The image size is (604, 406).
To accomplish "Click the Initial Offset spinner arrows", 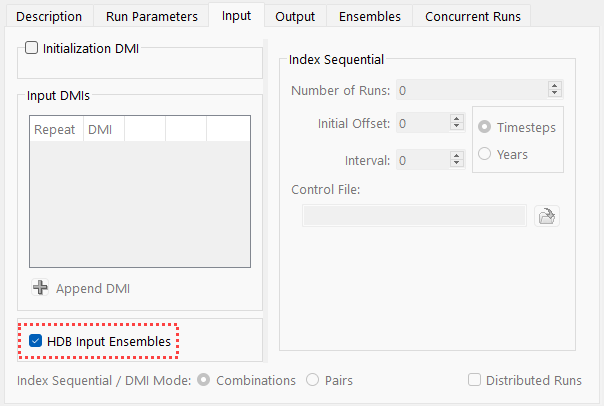I will [457, 123].
